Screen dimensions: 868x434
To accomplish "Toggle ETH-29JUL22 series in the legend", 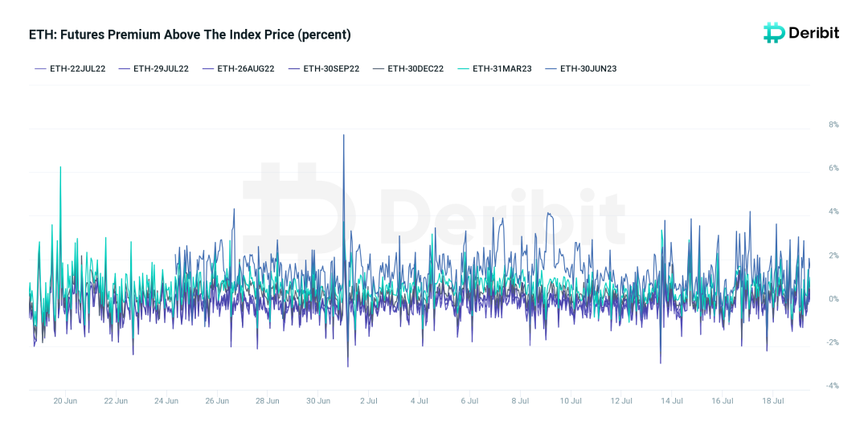I will click(154, 69).
